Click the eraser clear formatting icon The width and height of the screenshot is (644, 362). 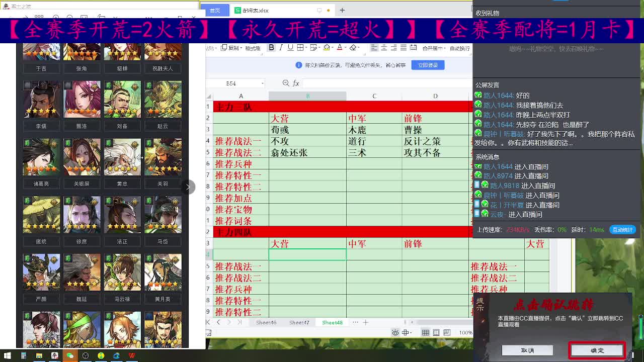click(353, 48)
